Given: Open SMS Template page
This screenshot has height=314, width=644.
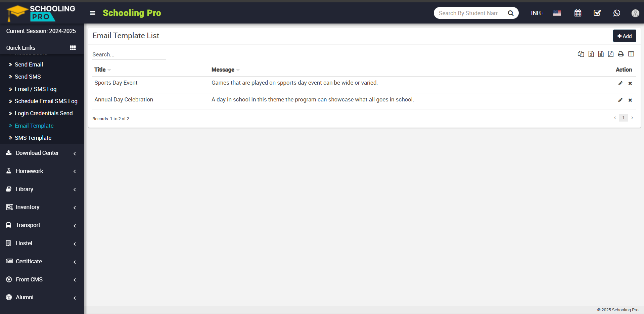Looking at the screenshot, I should tap(33, 138).
